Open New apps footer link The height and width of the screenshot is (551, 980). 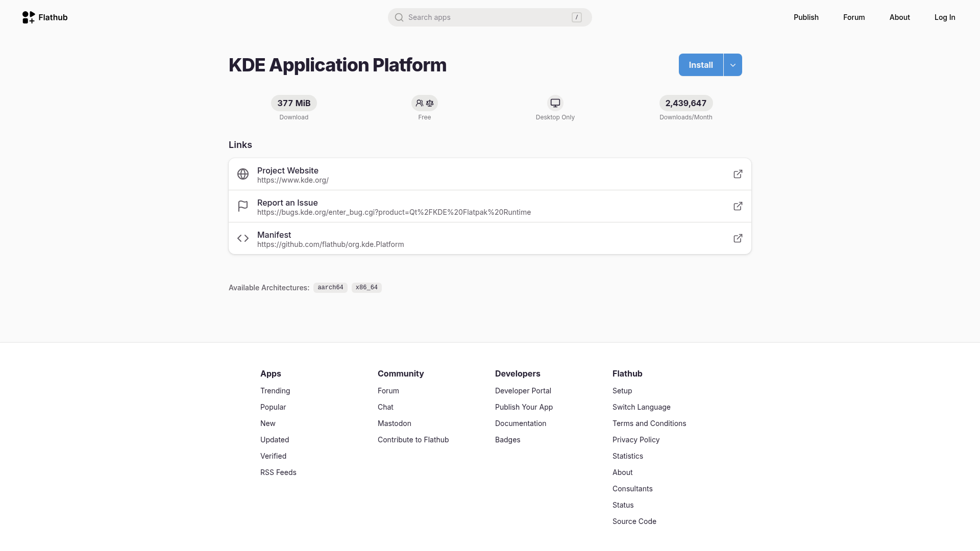click(x=268, y=423)
